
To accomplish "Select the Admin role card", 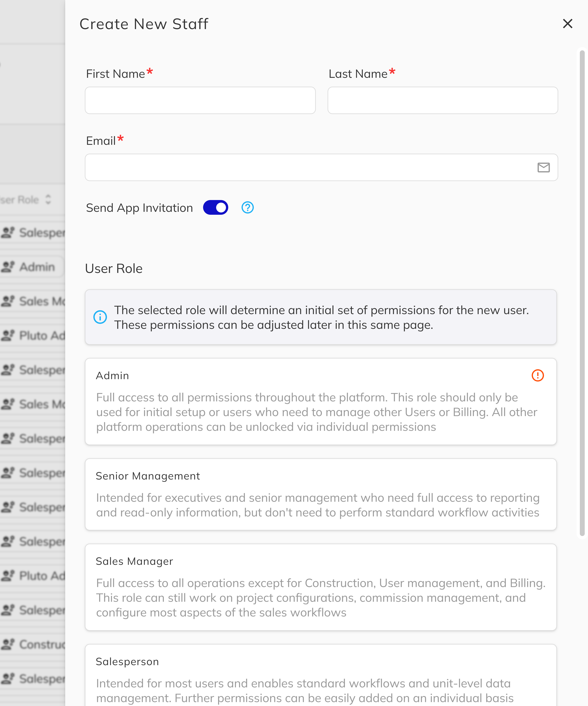I will pos(321,402).
